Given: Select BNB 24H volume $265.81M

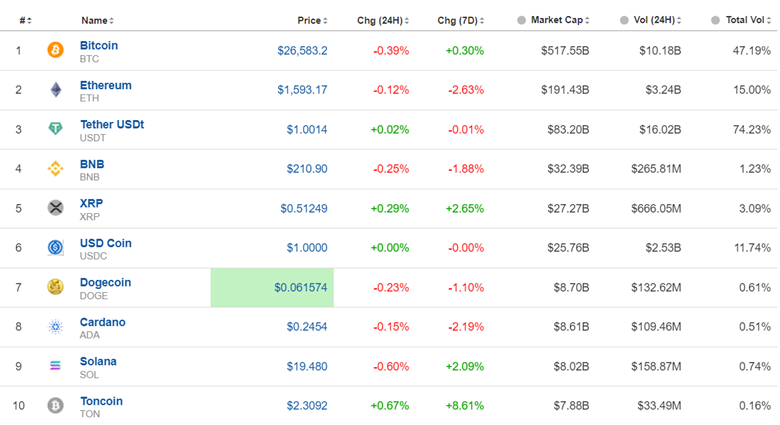Looking at the screenshot, I should 656,169.
